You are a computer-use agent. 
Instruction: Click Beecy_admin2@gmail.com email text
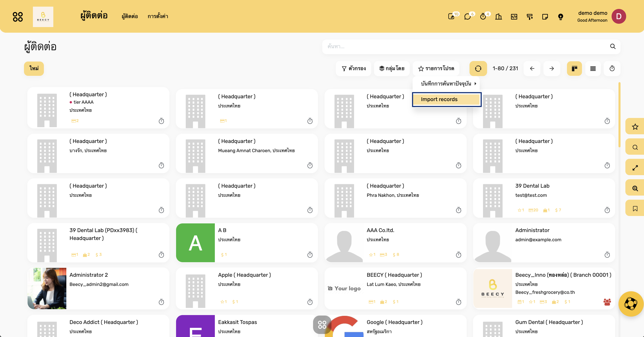99,284
